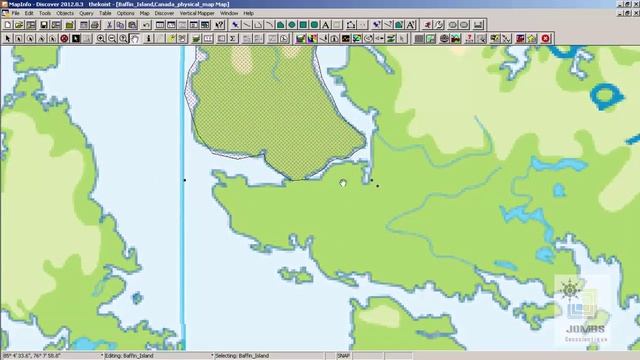The image size is (640, 360).
Task: Click the red Unselect All icon
Action: pyautogui.click(x=64, y=38)
